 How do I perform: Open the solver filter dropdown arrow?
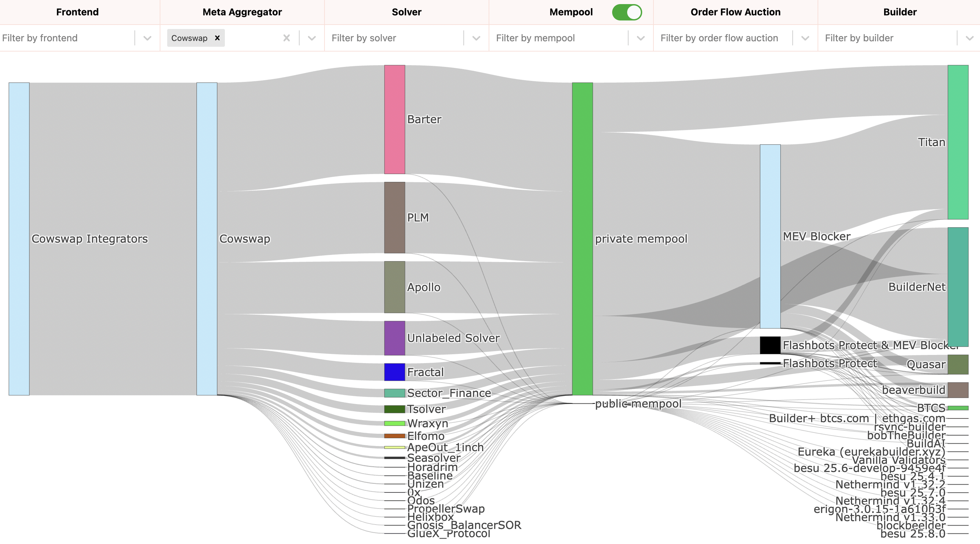point(476,38)
